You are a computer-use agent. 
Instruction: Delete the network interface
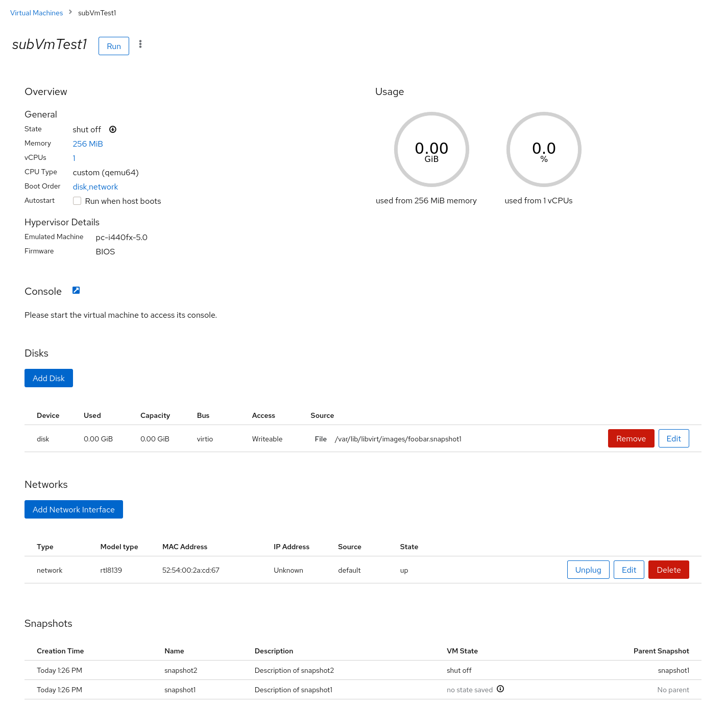[x=668, y=570]
